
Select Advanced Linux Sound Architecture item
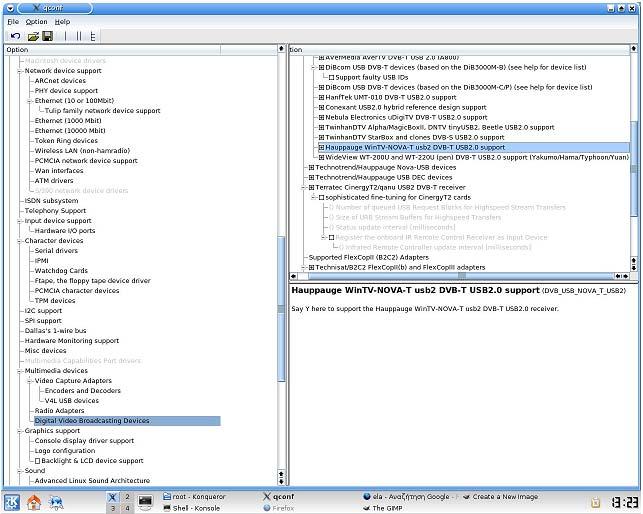[x=92, y=481]
